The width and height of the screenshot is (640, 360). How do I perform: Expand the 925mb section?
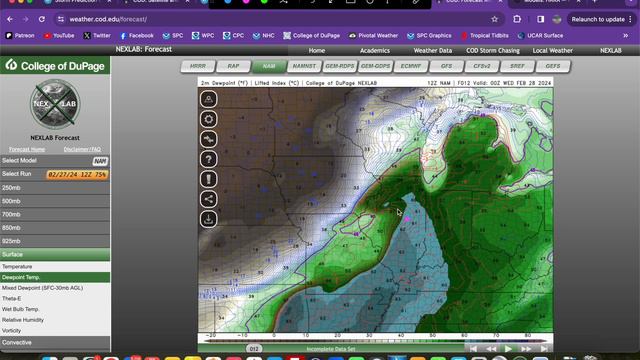tap(55, 241)
